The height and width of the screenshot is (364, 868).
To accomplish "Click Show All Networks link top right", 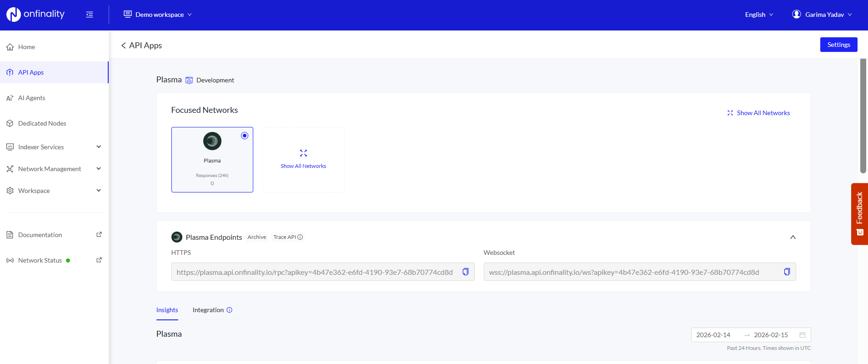I will pos(763,113).
